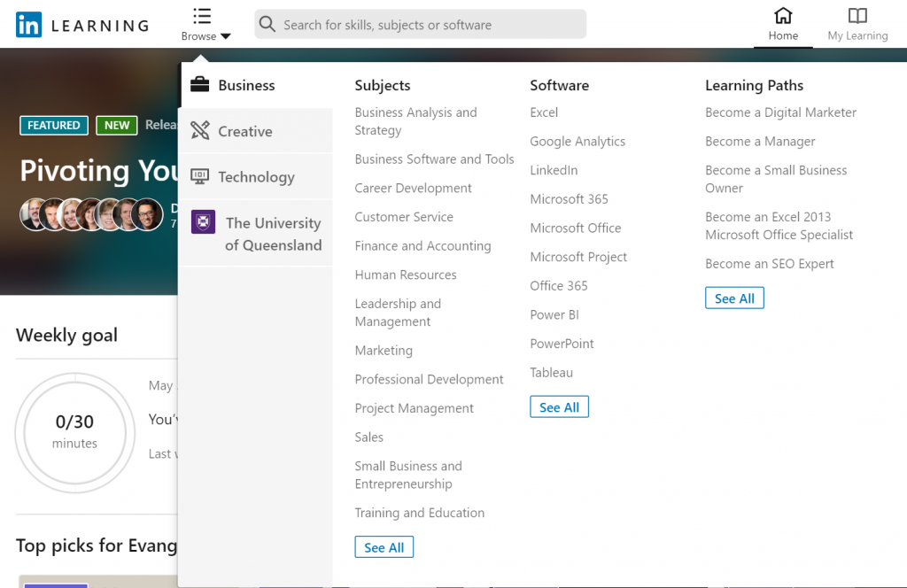This screenshot has width=907, height=588.
Task: Expand the Subjects See All section
Action: click(x=384, y=546)
